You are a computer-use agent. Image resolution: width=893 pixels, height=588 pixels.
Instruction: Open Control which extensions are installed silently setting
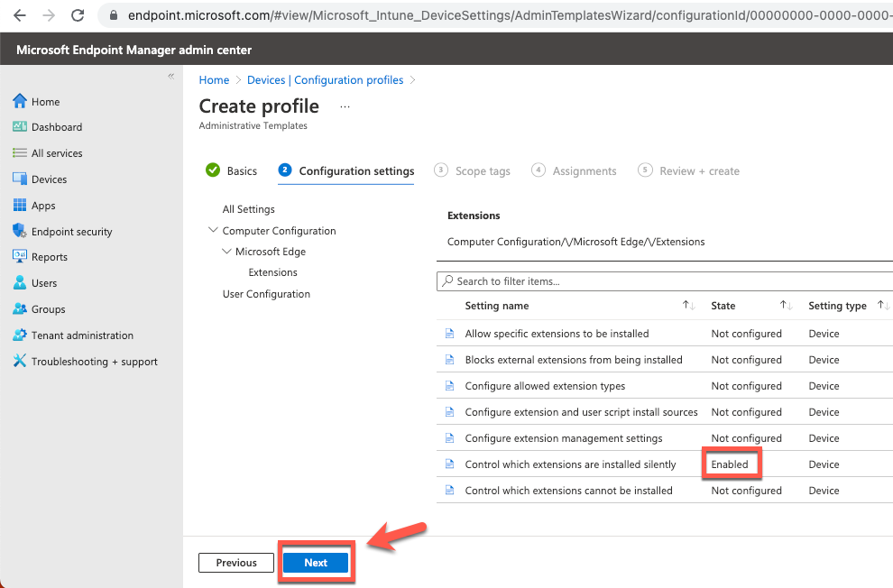tap(571, 464)
